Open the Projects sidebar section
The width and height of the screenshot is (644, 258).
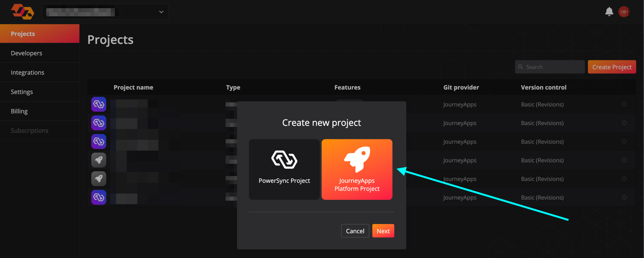(x=40, y=34)
